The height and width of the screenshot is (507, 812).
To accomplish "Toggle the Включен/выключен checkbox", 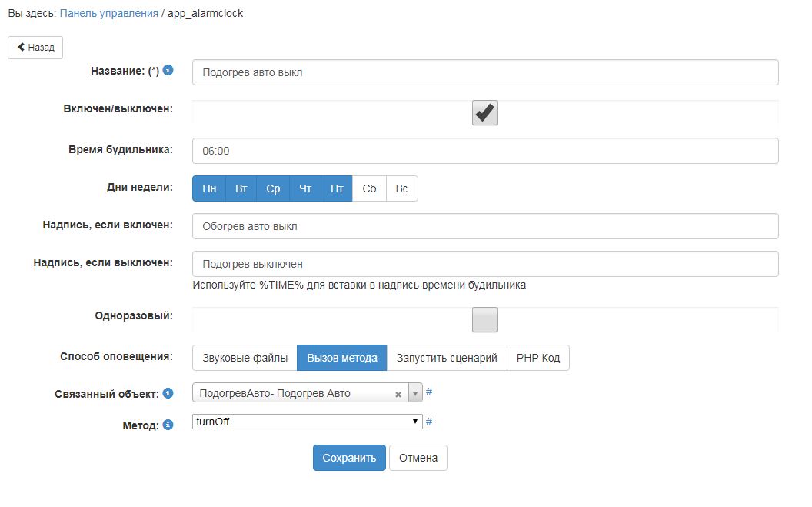I will click(484, 113).
